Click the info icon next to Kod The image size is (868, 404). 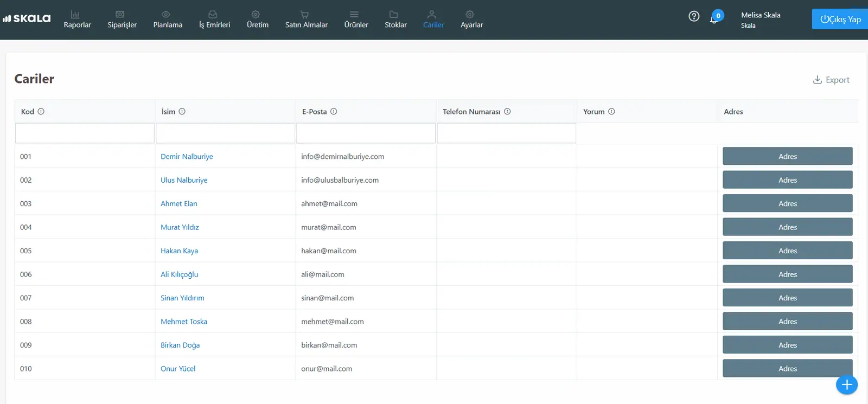click(41, 112)
